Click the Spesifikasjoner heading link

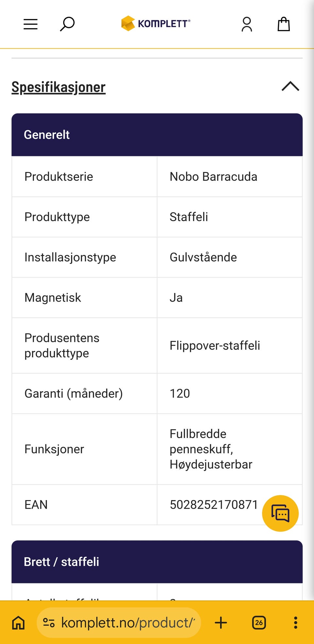[x=59, y=87]
